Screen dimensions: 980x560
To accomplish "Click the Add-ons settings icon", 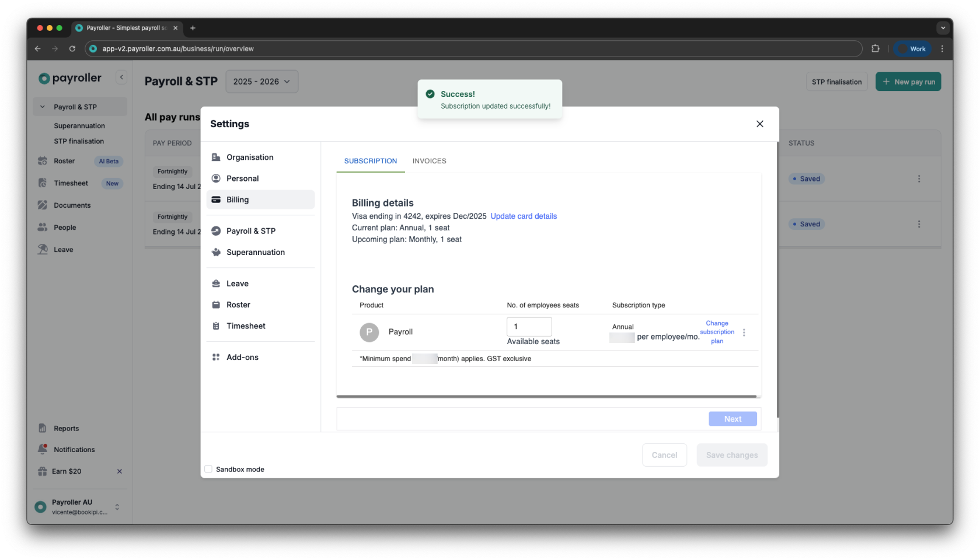I will [x=216, y=356].
